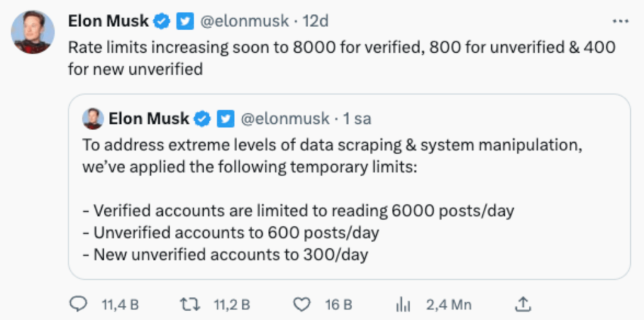The width and height of the screenshot is (644, 320).
Task: Open the 12d timestamp link
Action: [316, 21]
